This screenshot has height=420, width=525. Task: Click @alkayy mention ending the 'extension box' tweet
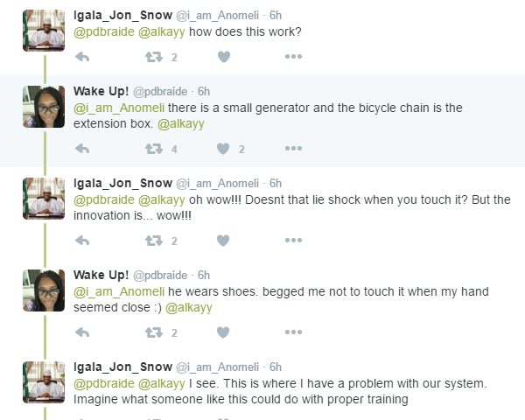(180, 123)
